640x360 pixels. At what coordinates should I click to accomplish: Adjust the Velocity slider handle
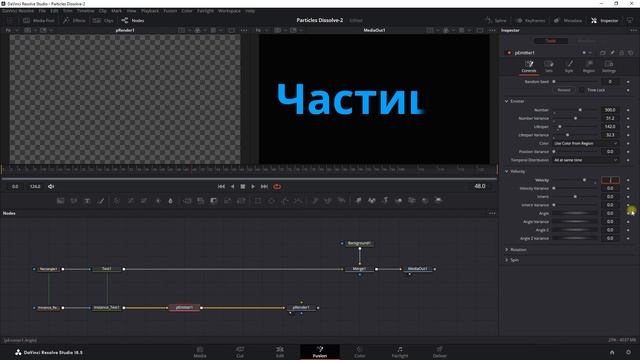coord(584,180)
